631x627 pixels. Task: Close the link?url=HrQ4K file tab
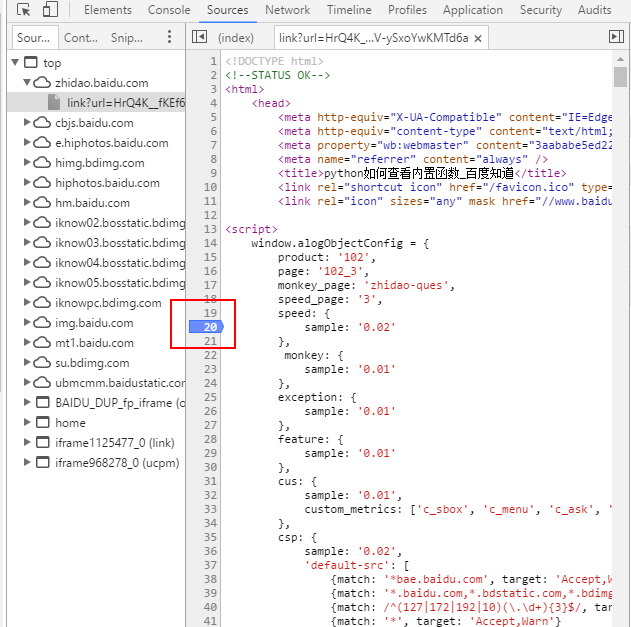(x=478, y=39)
